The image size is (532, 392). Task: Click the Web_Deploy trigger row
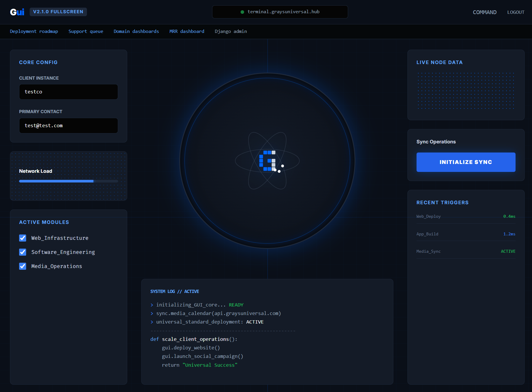(466, 217)
